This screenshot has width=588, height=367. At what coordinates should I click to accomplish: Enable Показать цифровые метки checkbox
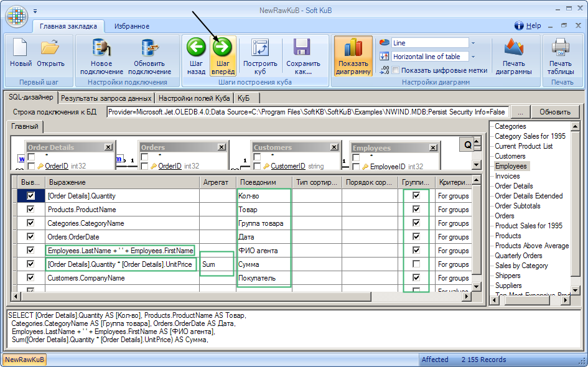[x=395, y=70]
